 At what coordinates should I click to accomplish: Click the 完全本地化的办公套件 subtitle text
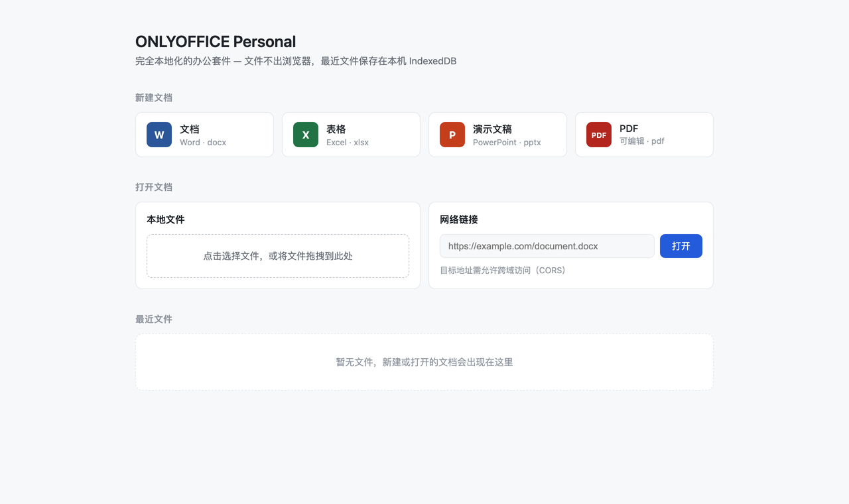[x=296, y=61]
